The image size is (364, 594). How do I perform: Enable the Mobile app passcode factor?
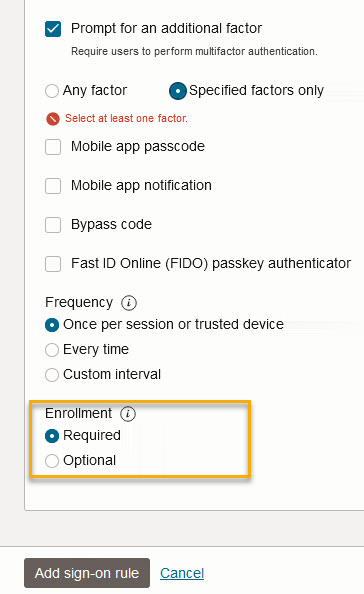point(53,147)
